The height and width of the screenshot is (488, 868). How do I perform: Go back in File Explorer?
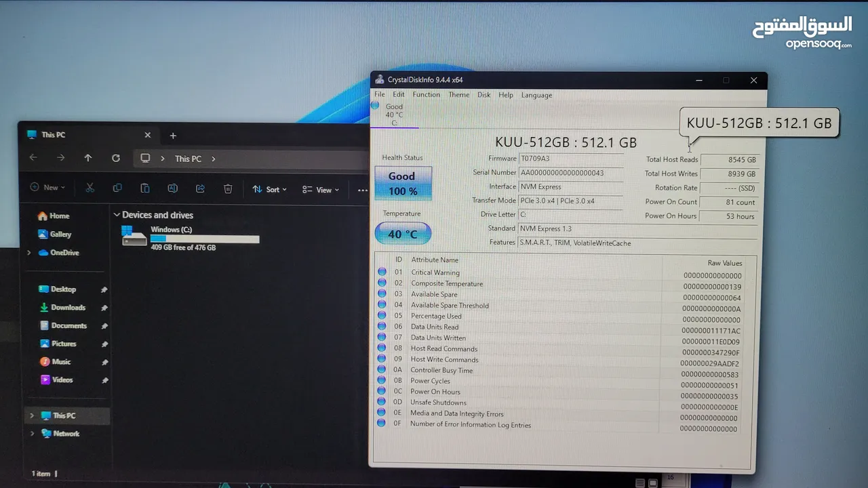pyautogui.click(x=33, y=158)
